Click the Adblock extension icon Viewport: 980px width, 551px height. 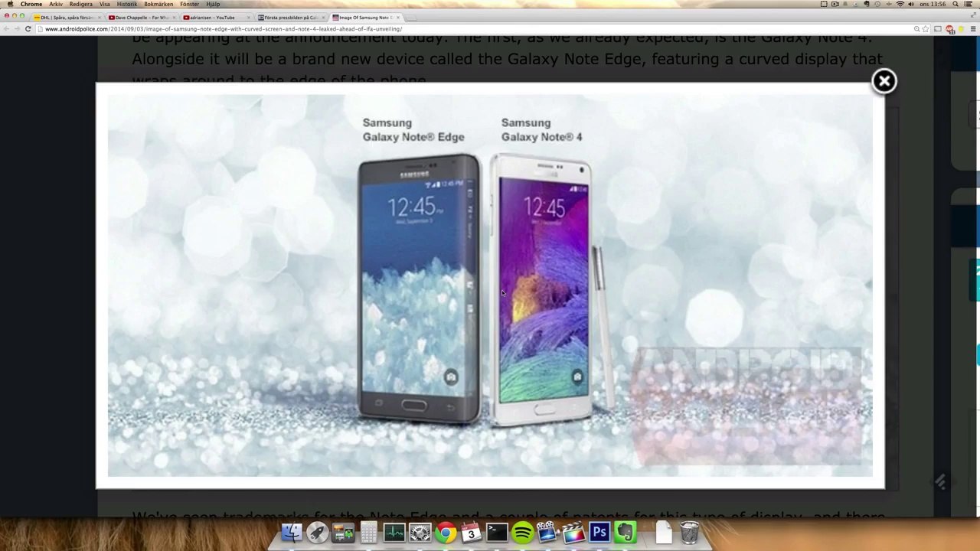click(x=950, y=29)
